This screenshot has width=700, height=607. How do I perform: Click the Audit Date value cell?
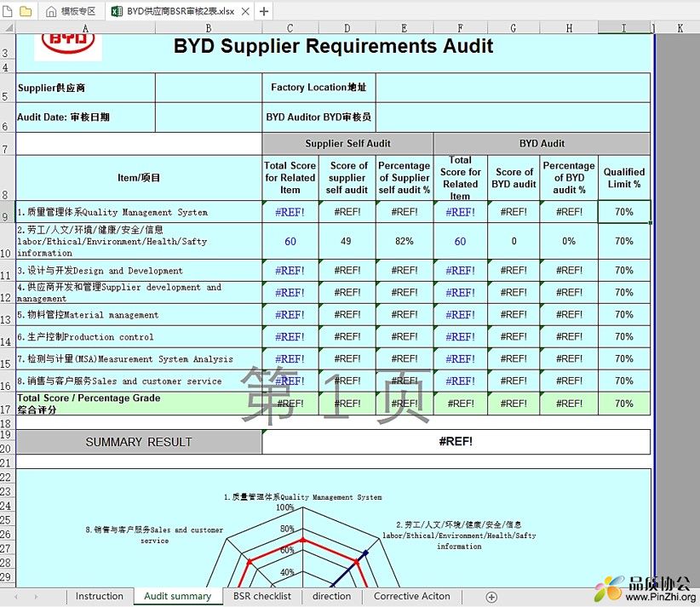(x=209, y=117)
